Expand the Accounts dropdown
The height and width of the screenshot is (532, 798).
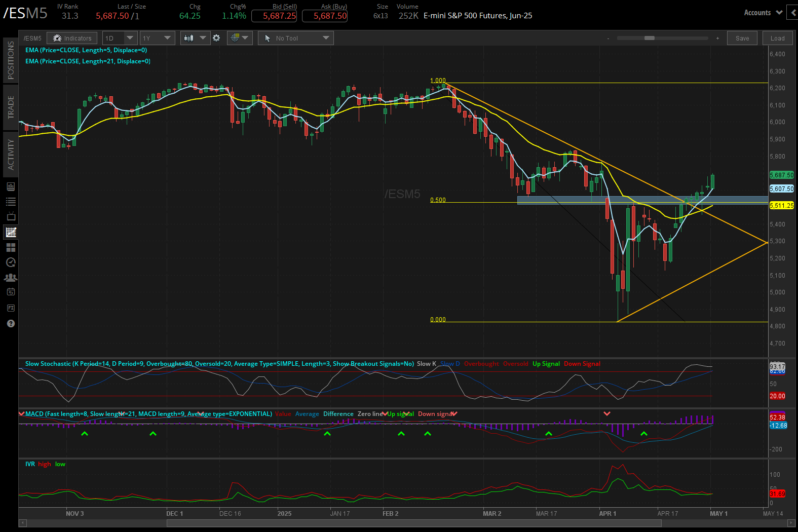[763, 13]
